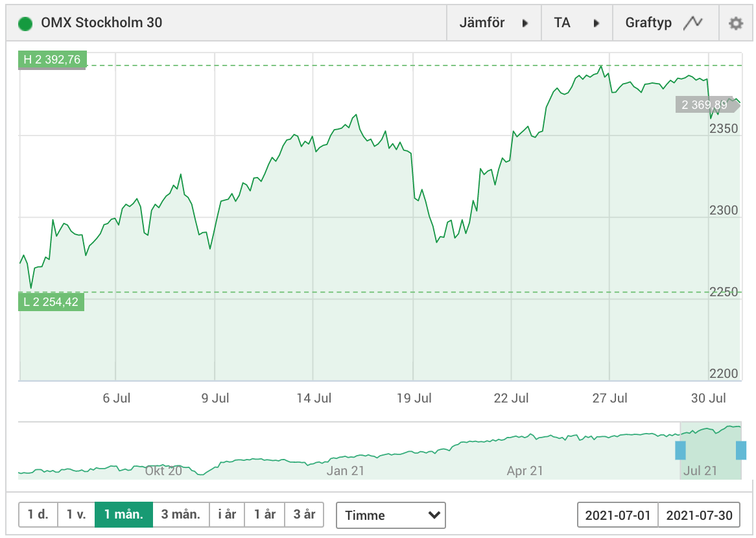Click Jan 21 in the navigator chart
Image resolution: width=756 pixels, height=538 pixels.
click(345, 471)
